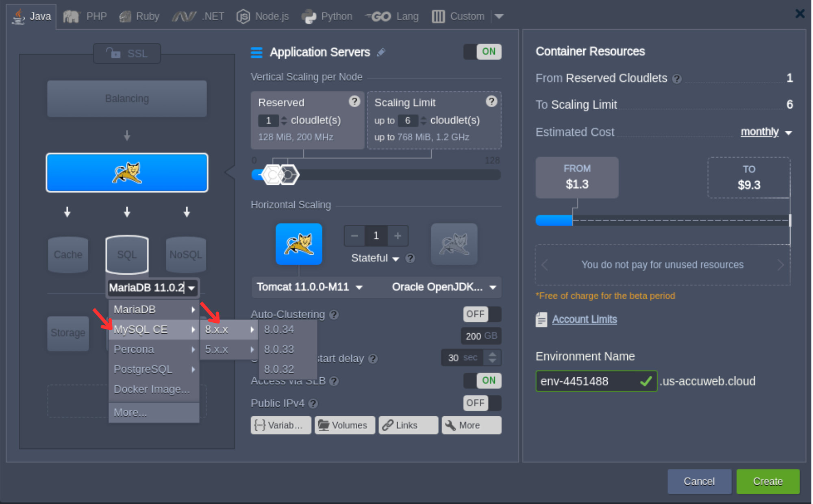
Task: Enable Auto-Clustering toggle
Action: [482, 314]
